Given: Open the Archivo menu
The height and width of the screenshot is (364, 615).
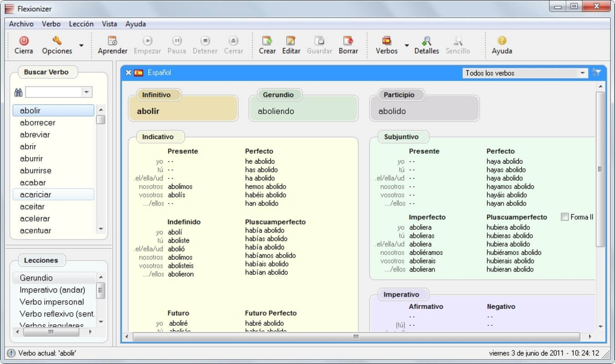Looking at the screenshot, I should pos(21,24).
